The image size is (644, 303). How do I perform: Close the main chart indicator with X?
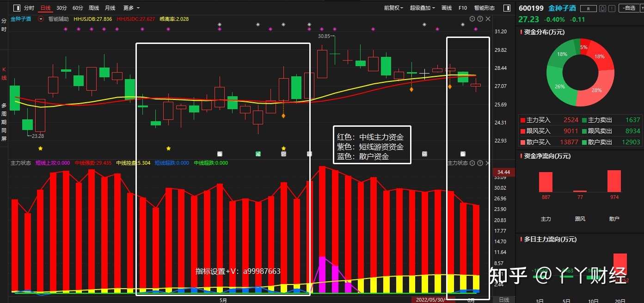point(487,19)
